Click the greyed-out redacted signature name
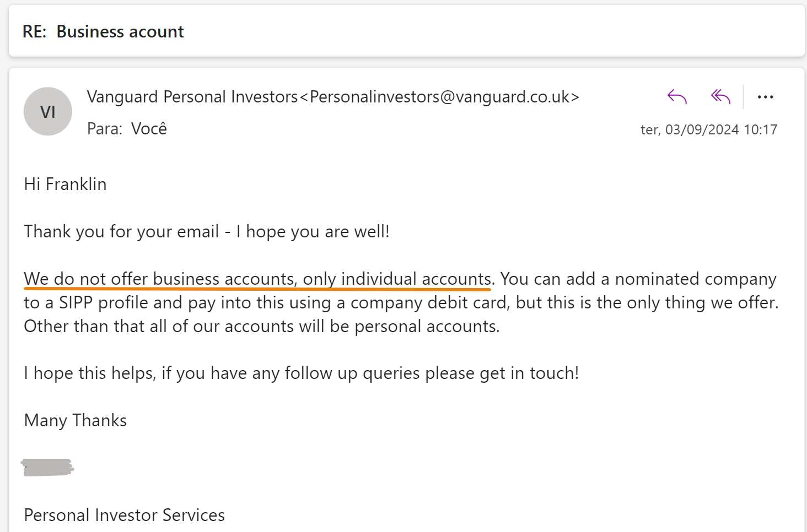This screenshot has width=807, height=532. pos(47,468)
